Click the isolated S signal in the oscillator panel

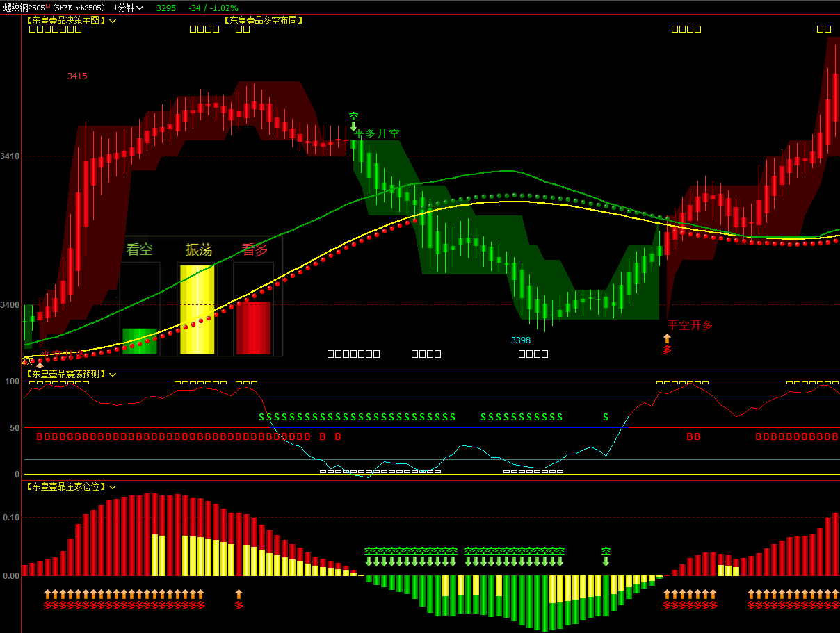point(605,418)
